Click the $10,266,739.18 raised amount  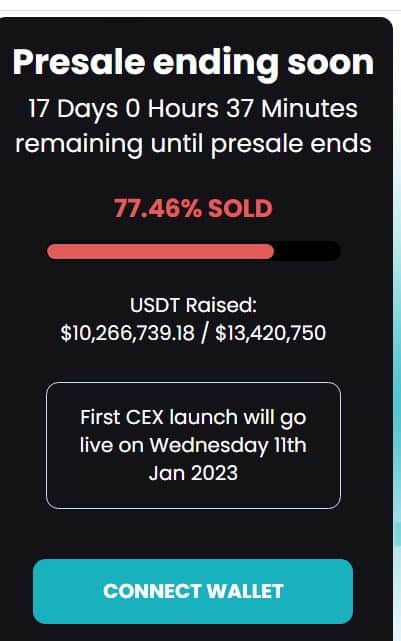pyautogui.click(x=128, y=333)
